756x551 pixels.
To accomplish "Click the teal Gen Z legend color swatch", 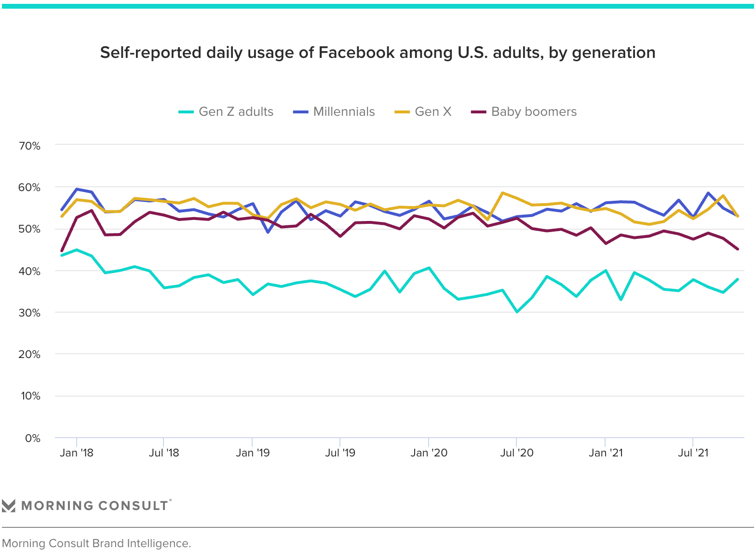I will [186, 112].
